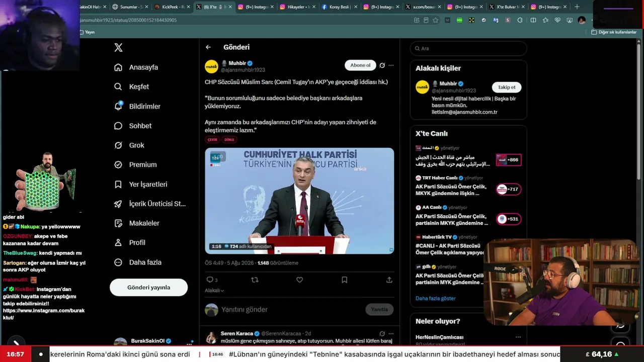Open the browser extensions puzzle icon

coord(520,20)
